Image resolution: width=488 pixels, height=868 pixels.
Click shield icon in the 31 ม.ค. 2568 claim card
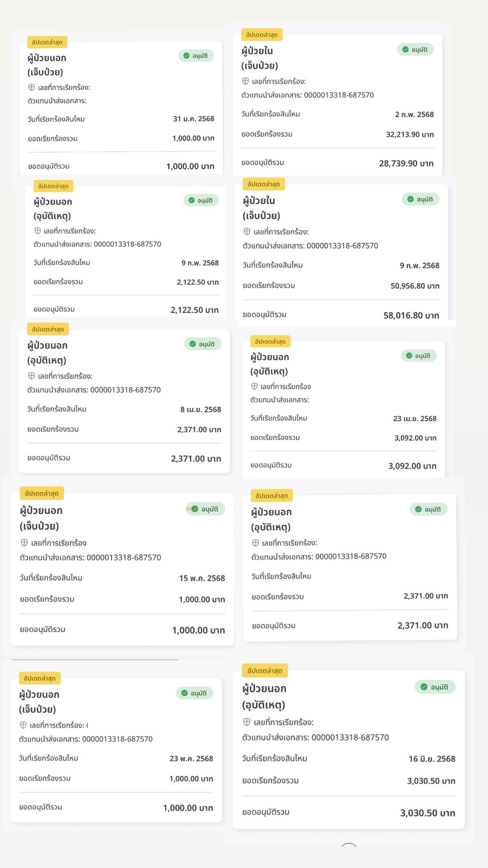pyautogui.click(x=32, y=88)
